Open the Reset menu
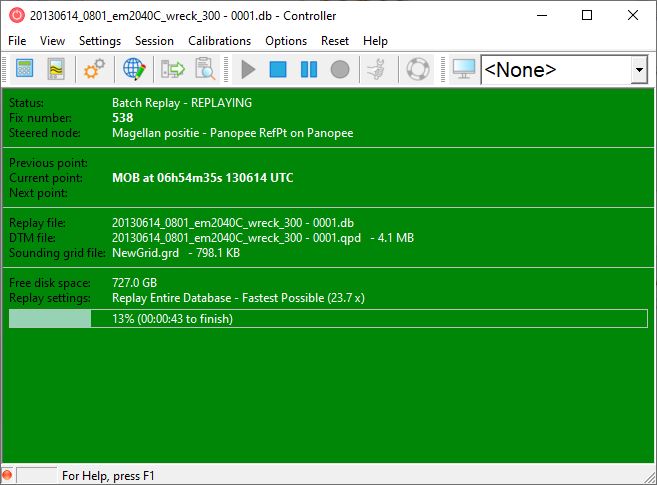 (335, 41)
